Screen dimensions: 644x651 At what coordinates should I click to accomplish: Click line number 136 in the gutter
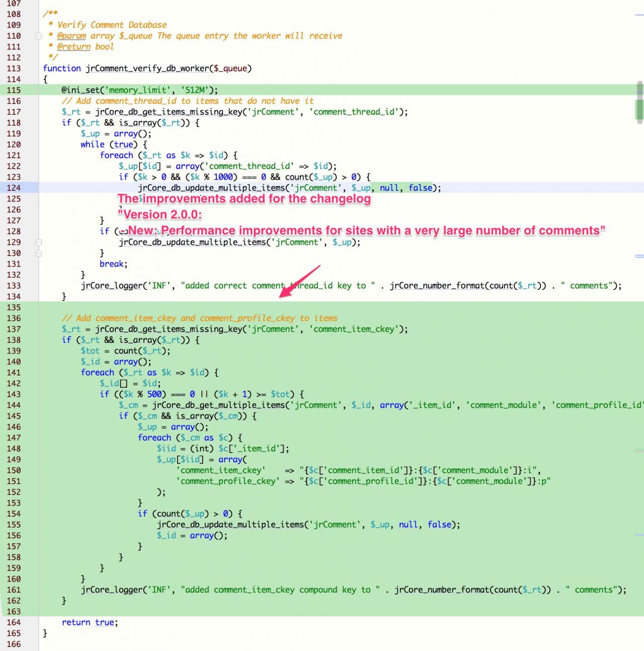tap(14, 318)
